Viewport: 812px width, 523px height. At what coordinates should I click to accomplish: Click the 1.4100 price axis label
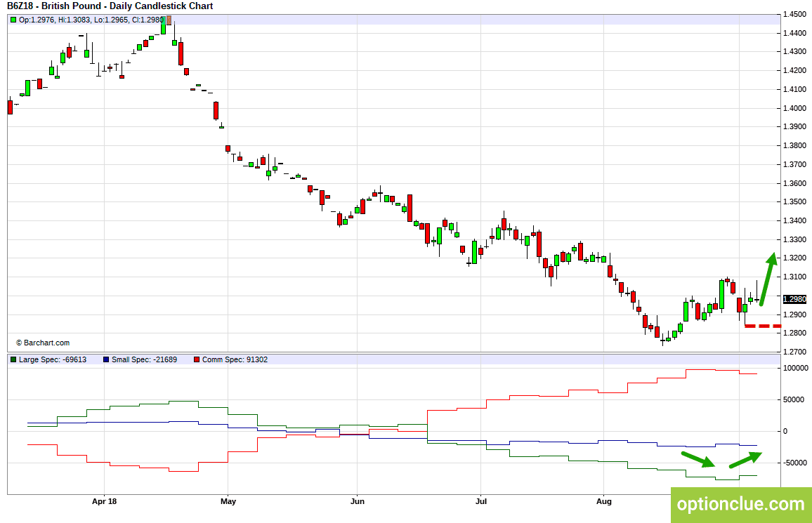coord(795,89)
